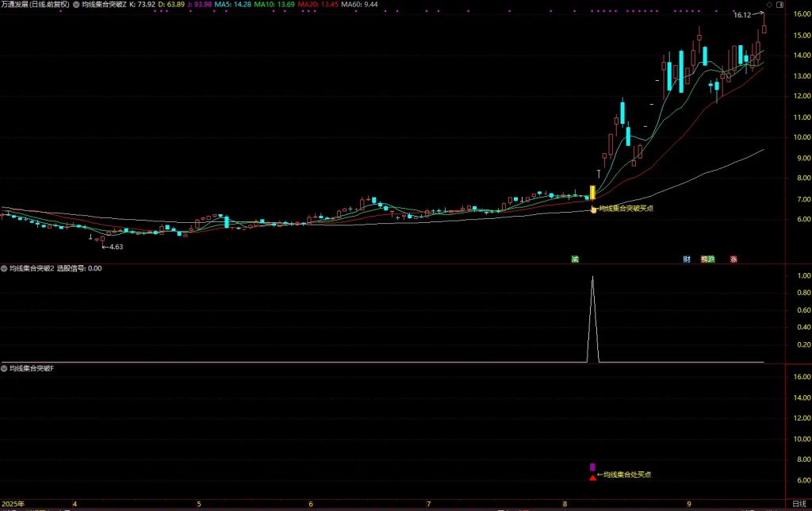The height and width of the screenshot is (511, 812).
Task: Click the yellow hand buy-point icon
Action: click(x=592, y=209)
